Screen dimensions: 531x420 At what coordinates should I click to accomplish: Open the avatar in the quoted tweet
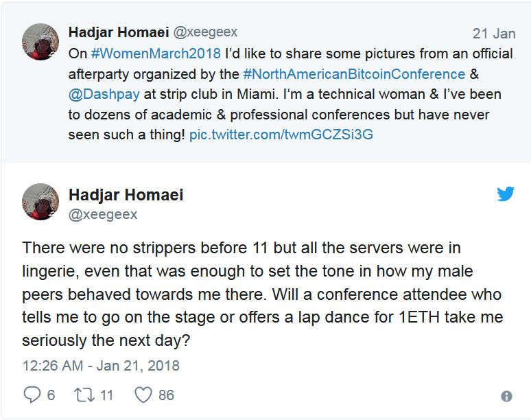40,42
